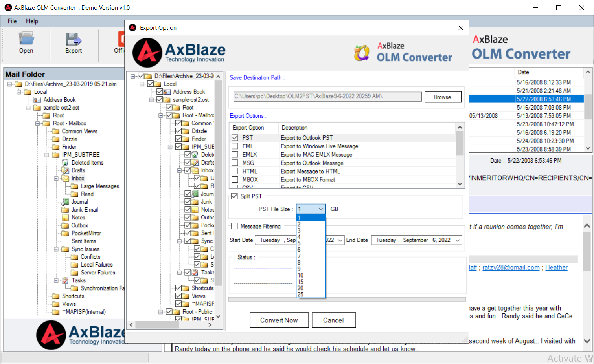Open ratzy28@gmail.com email link
The height and width of the screenshot is (364, 594).
tap(511, 267)
